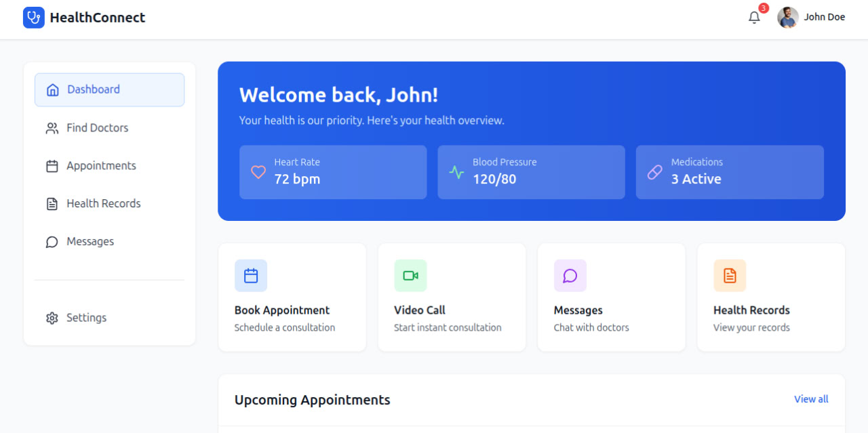
Task: Click John Doe's profile avatar
Action: [x=787, y=18]
